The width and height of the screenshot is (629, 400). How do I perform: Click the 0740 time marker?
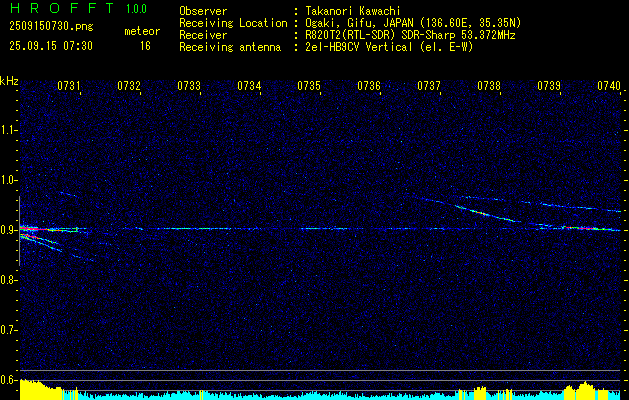click(x=609, y=86)
